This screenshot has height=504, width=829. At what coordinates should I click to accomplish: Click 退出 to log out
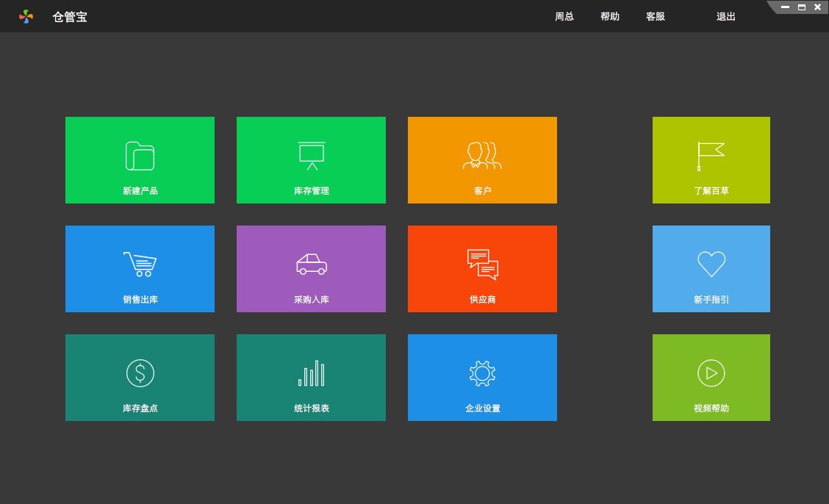725,17
